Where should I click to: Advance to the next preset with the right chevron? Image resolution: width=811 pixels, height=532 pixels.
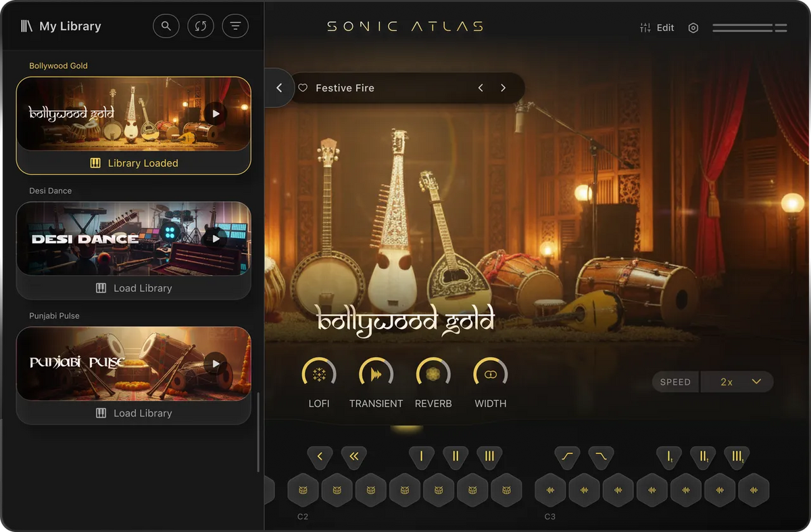tap(503, 88)
